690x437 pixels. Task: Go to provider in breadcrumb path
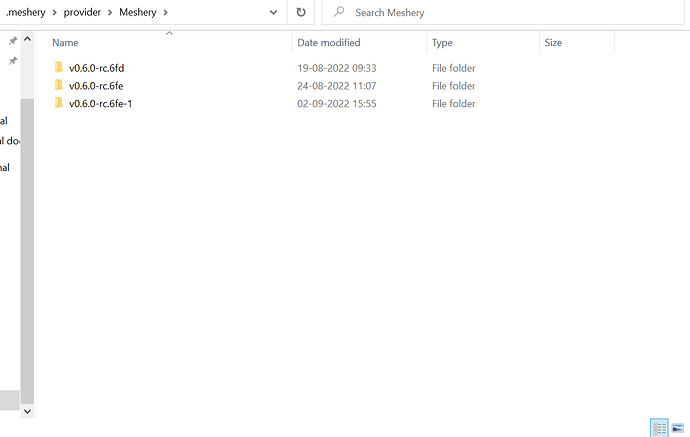82,12
